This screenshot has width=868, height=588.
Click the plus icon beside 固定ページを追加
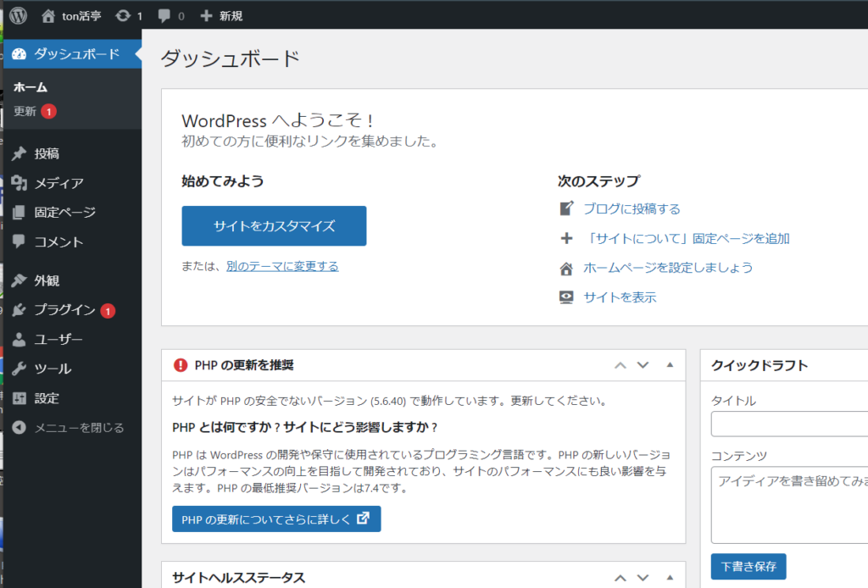coord(566,238)
